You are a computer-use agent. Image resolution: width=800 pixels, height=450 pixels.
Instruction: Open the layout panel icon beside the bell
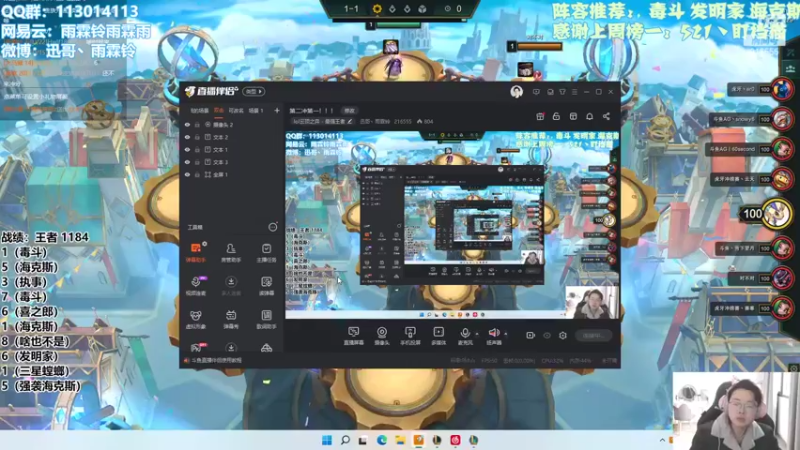click(x=573, y=116)
